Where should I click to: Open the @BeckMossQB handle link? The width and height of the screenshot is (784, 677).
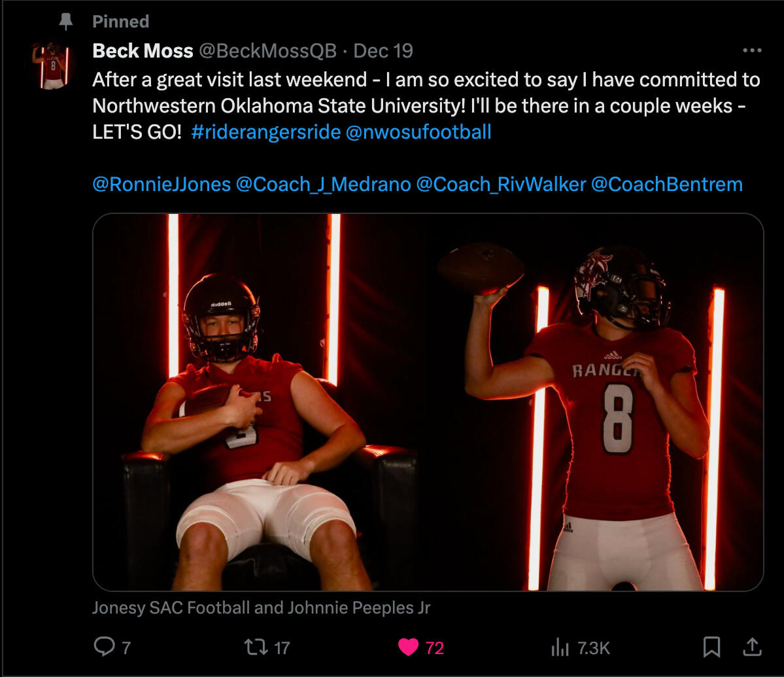267,50
